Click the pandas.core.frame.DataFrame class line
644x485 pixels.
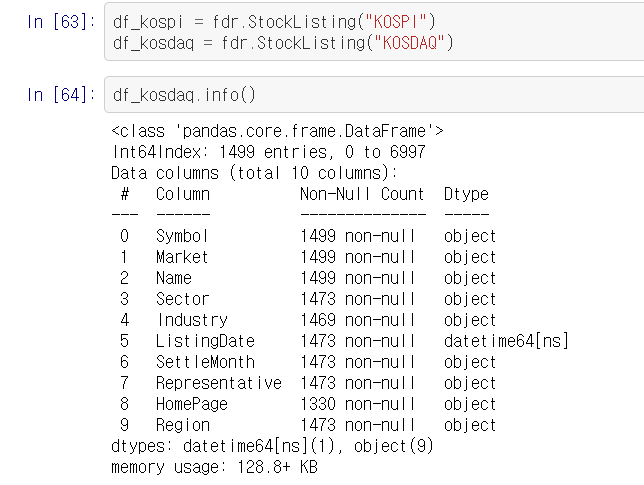[x=277, y=131]
